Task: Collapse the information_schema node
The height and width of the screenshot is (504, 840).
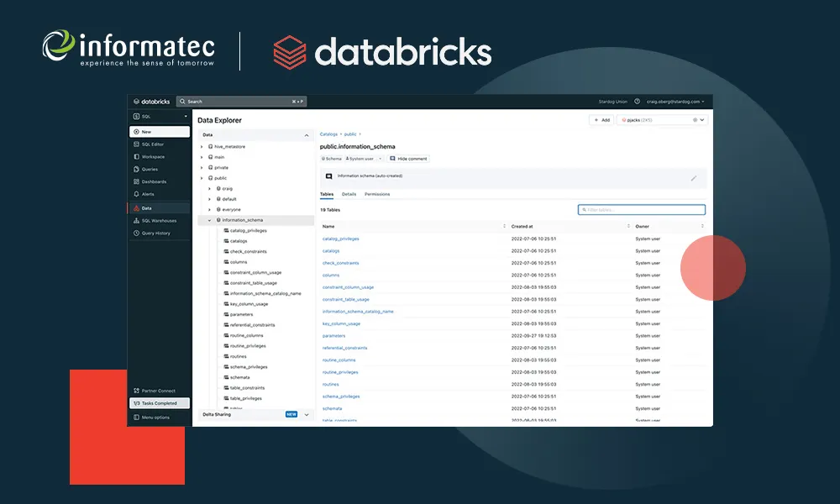Action: click(x=209, y=220)
